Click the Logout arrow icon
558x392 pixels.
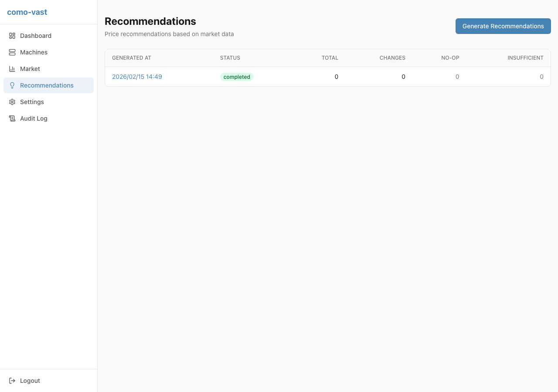click(x=12, y=381)
